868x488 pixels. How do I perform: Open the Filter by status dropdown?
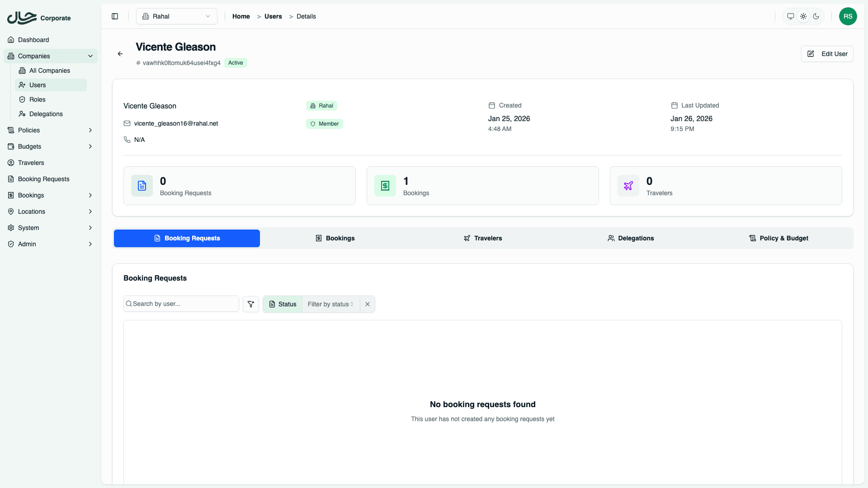[x=330, y=304]
